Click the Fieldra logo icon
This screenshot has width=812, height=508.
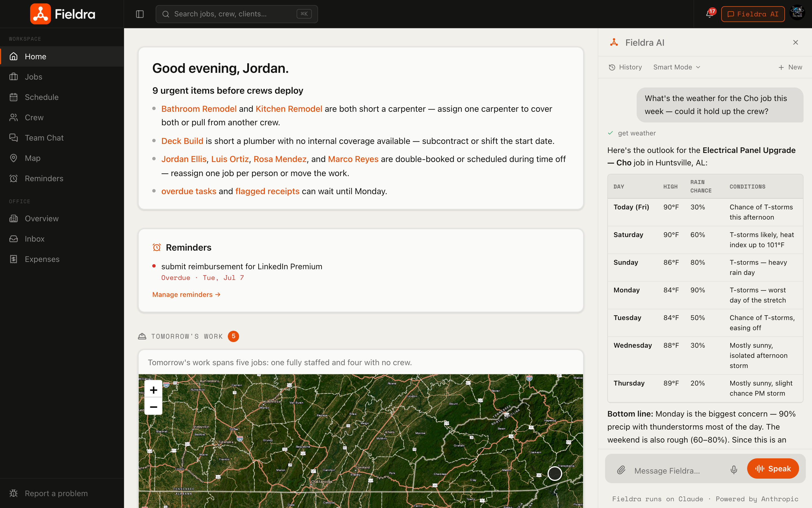[40, 14]
